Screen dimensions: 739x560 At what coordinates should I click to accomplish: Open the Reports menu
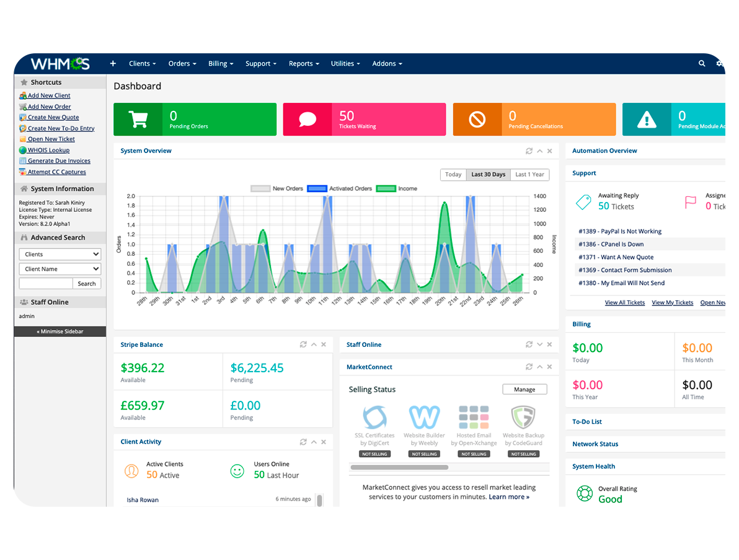[303, 63]
